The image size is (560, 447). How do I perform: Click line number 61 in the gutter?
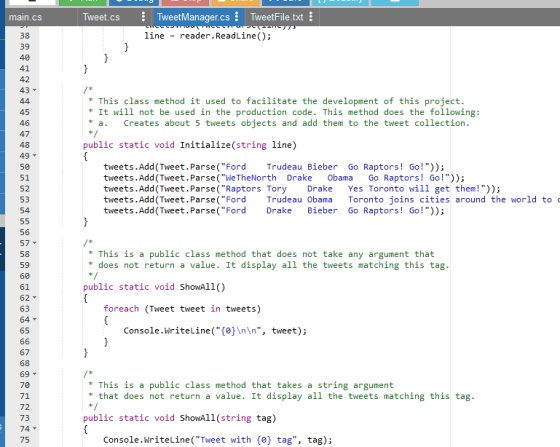25,287
